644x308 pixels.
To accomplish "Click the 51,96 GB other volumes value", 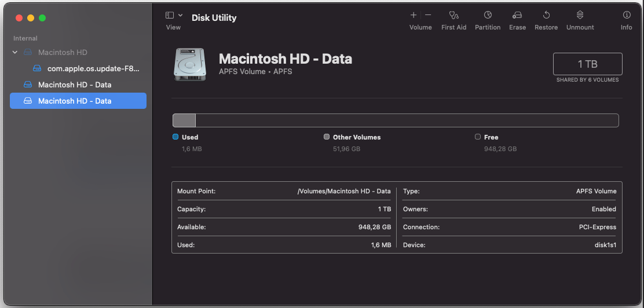I will [x=346, y=149].
